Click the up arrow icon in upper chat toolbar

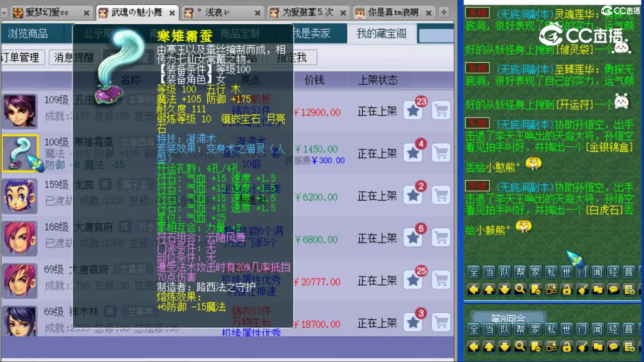click(x=489, y=289)
